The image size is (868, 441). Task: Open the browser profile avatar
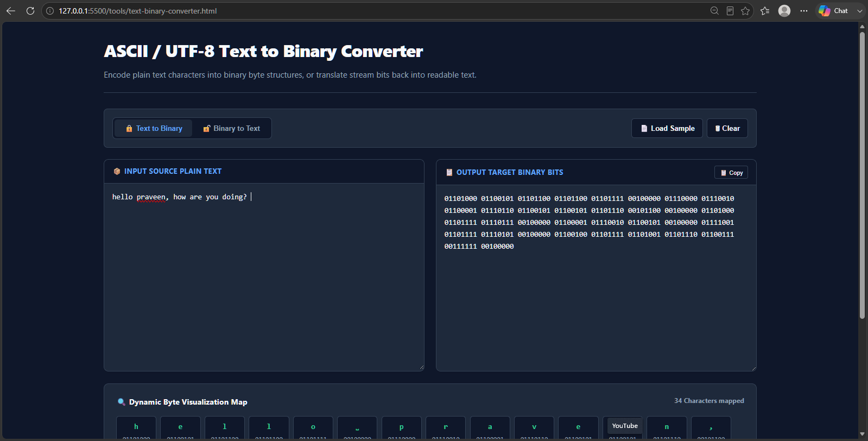pos(784,11)
